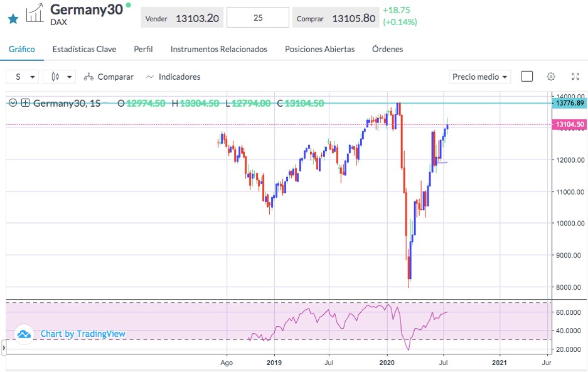Screen dimensions: 588x372
Task: Click the 60.0000 RSI axis label
Action: pos(570,312)
